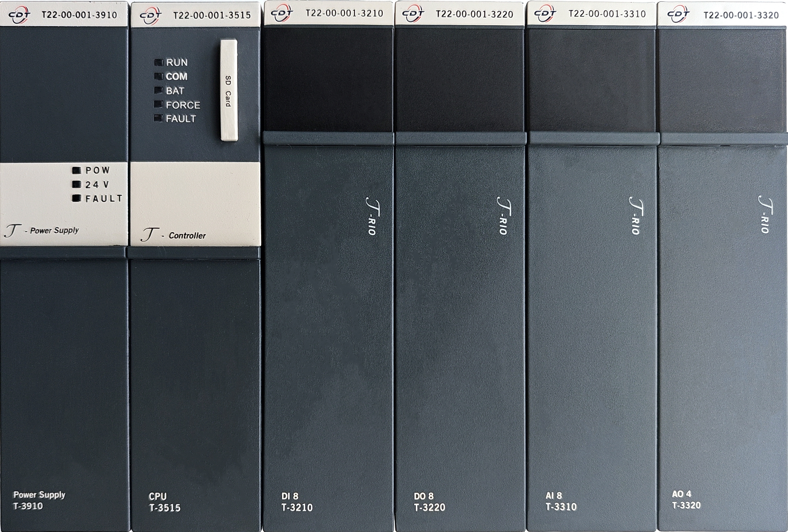The width and height of the screenshot is (788, 532).
Task: Click the T22-00-001-3910 serial label
Action: (x=79, y=15)
